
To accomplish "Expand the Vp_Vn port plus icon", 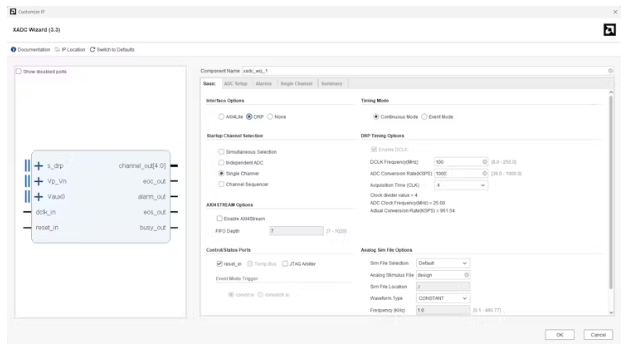I will tap(39, 181).
